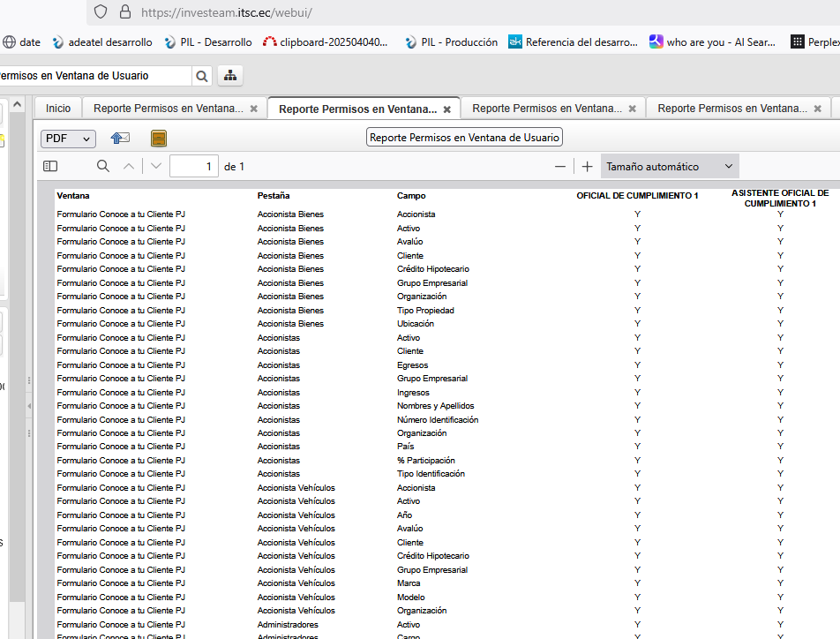Select the first Reporte Permisos en Ventana tab

pyautogui.click(x=168, y=108)
